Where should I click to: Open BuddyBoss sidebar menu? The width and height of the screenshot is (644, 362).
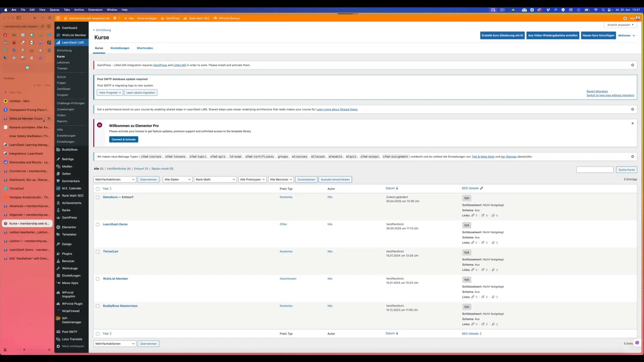coord(69,149)
